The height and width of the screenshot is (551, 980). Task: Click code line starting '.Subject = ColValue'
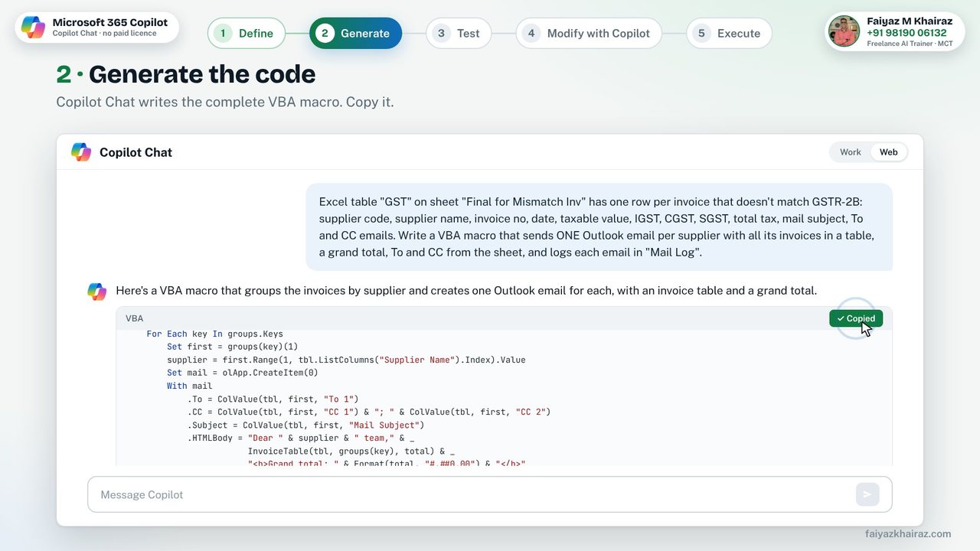tap(305, 425)
